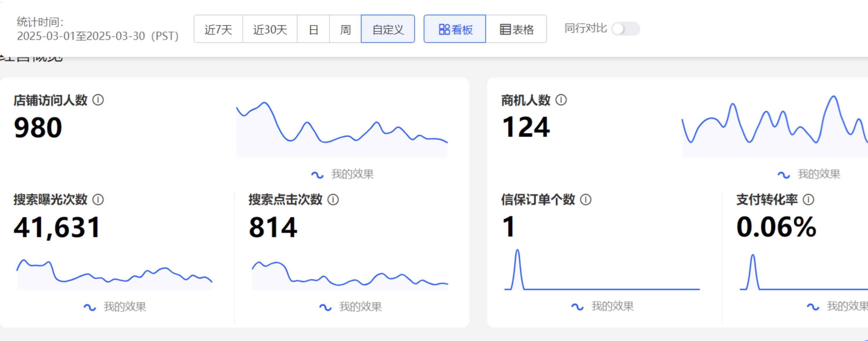Switch to the 近30天 time range tab
This screenshot has height=341, width=868.
pyautogui.click(x=270, y=29)
